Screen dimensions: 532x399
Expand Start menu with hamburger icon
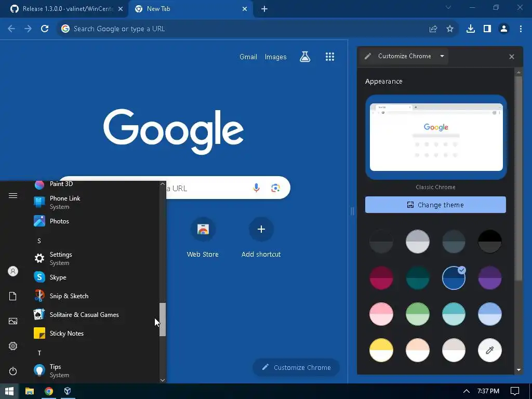(x=13, y=195)
